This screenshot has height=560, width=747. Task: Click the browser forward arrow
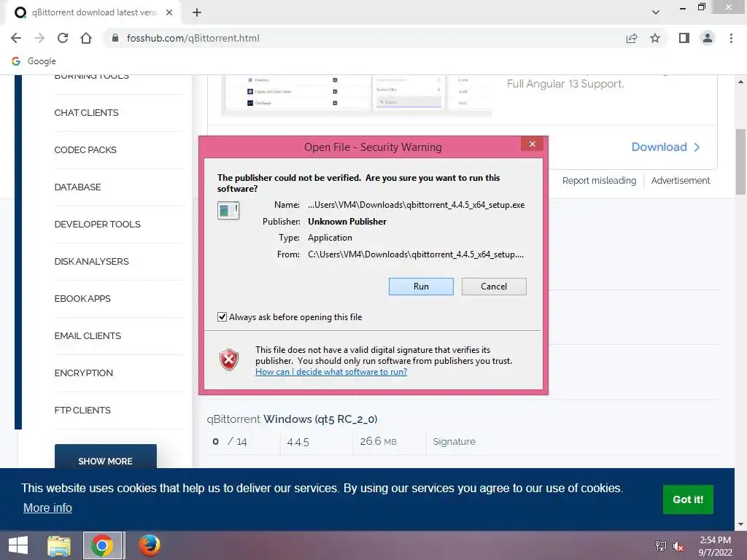(x=39, y=38)
